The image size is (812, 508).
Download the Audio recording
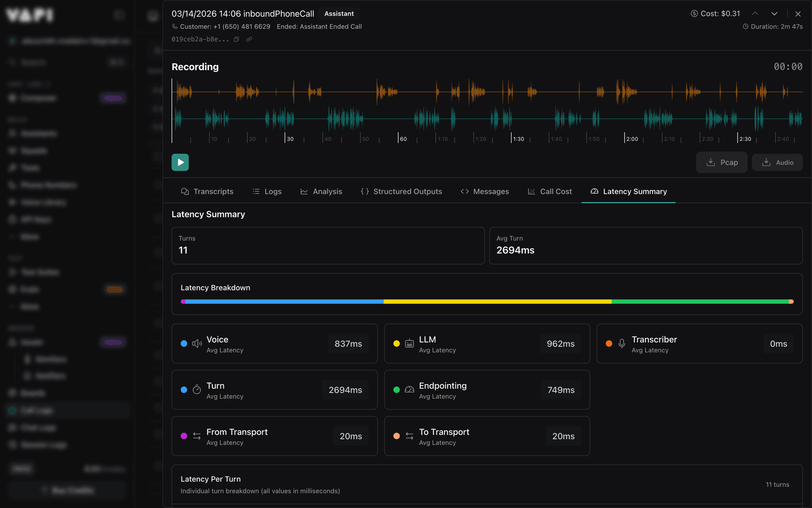[777, 162]
